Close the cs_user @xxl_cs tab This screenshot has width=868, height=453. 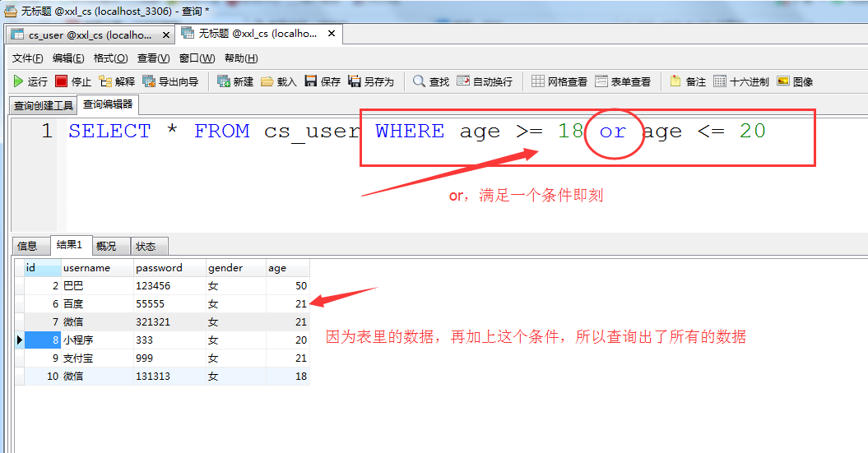165,35
